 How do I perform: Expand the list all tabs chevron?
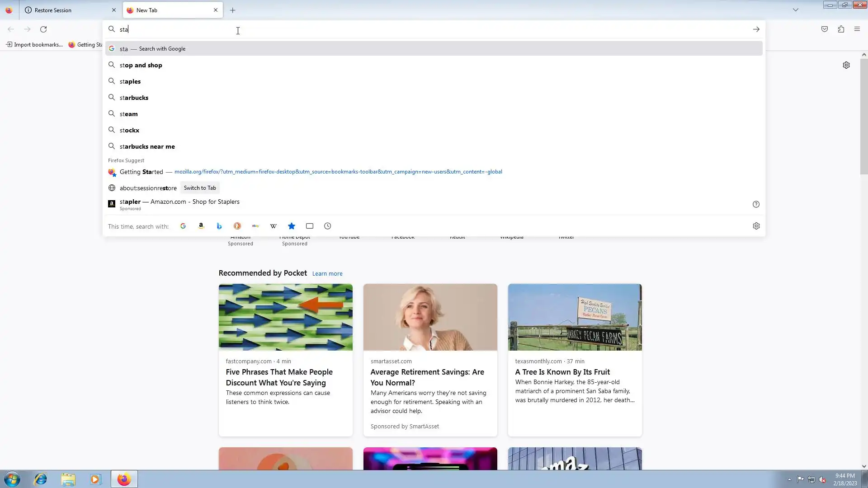coord(796,10)
